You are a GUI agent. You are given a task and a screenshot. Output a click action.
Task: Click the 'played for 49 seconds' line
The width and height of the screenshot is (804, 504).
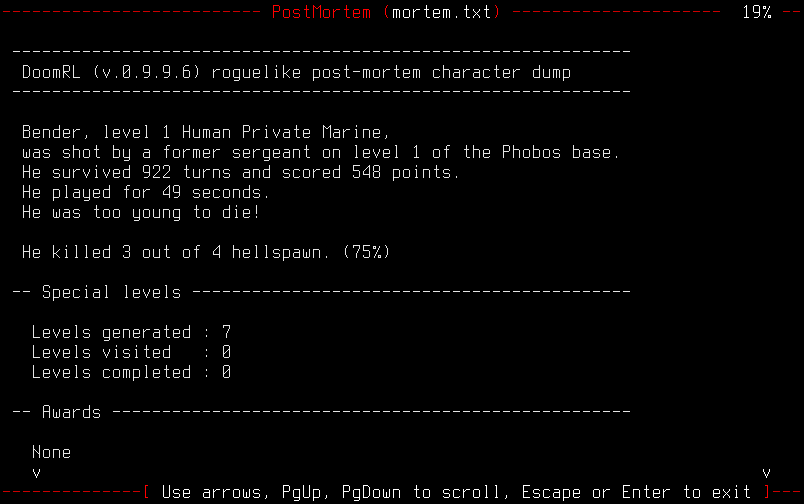(x=146, y=192)
